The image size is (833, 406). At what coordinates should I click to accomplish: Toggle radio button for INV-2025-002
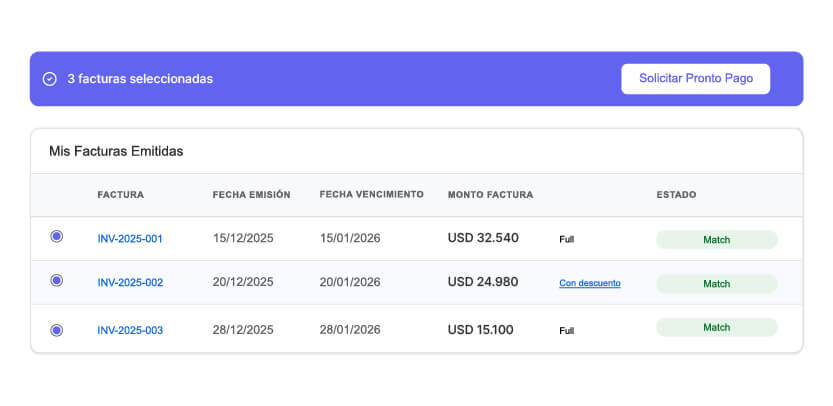click(56, 280)
